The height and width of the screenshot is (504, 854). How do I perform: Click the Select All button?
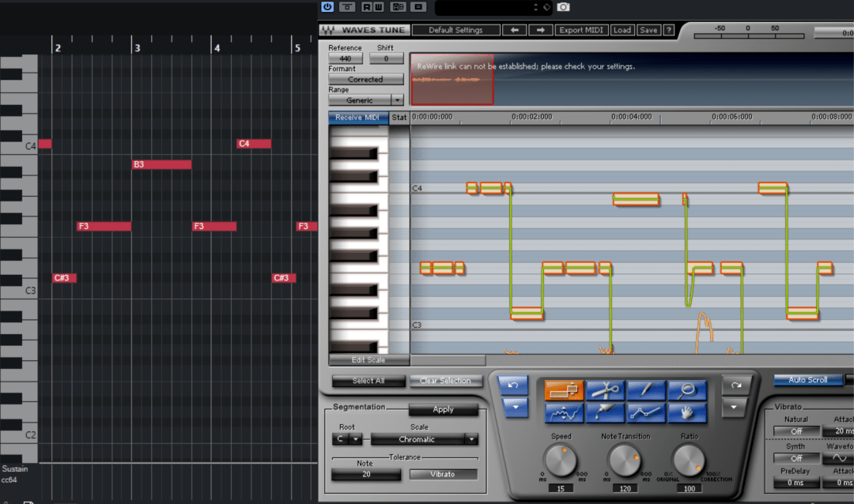pyautogui.click(x=368, y=381)
